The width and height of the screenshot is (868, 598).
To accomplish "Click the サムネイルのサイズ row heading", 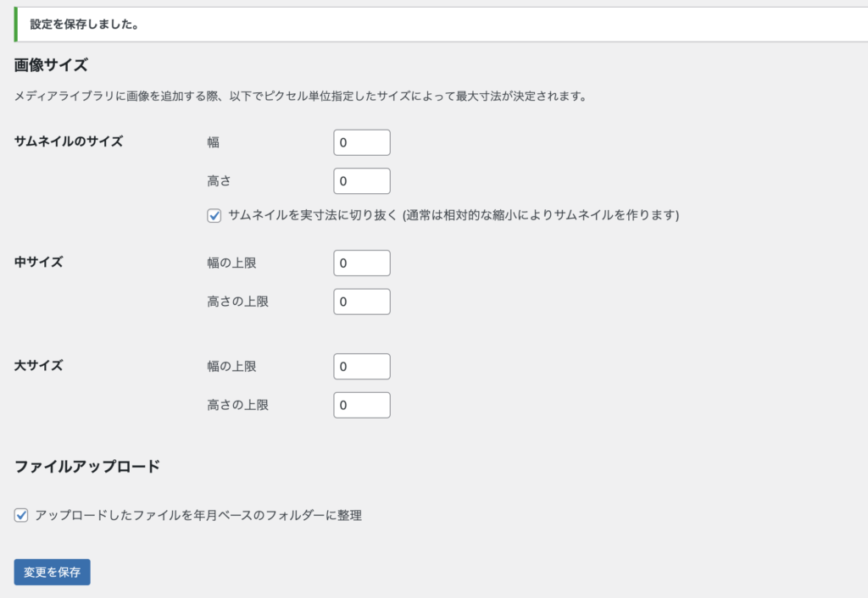I will pos(69,141).
